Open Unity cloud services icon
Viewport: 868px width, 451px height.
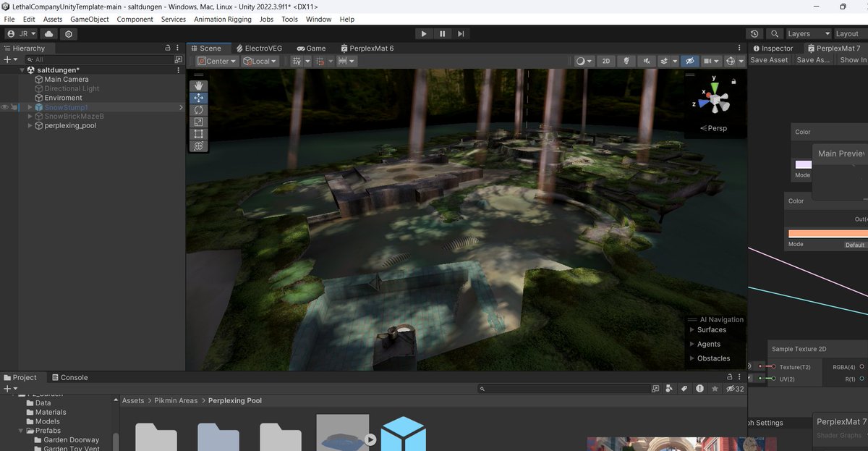tap(49, 34)
